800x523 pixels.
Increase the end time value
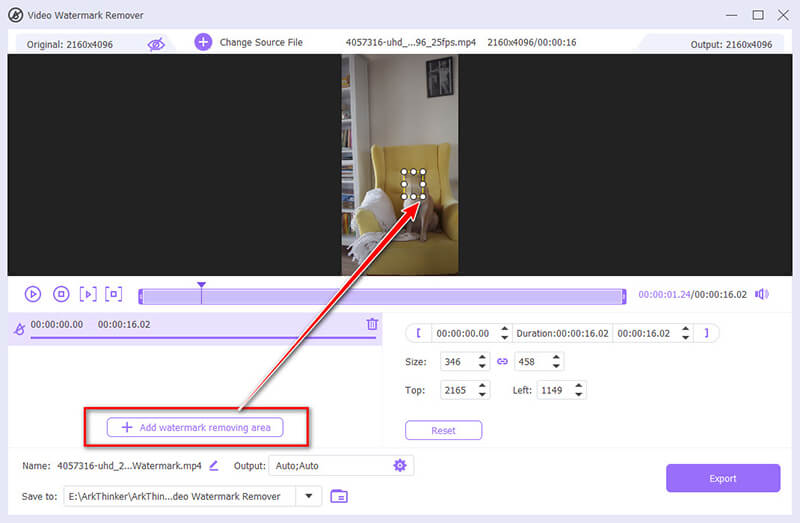(686, 329)
